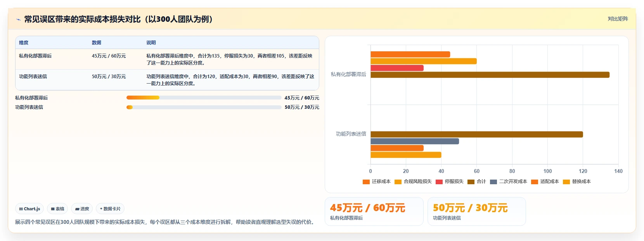Click the 120 合计 bar for 功能列表迷信
Viewport: 644px width, 241px height.
click(477, 134)
